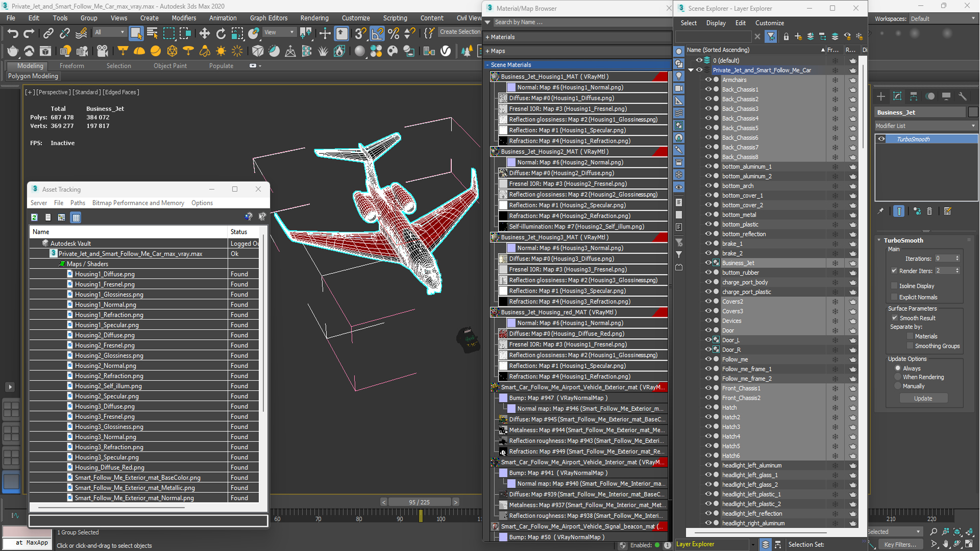Click Create Selection set field
The width and height of the screenshot is (980, 551).
point(459,32)
